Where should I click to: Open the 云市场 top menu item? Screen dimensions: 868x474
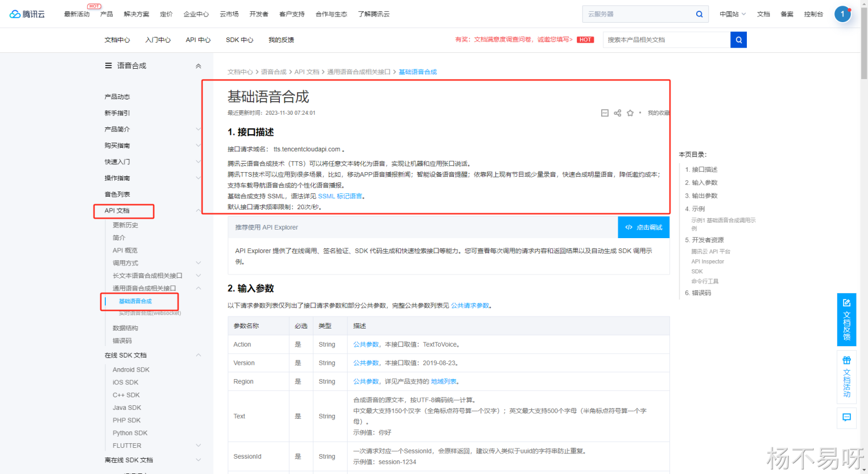(x=229, y=14)
